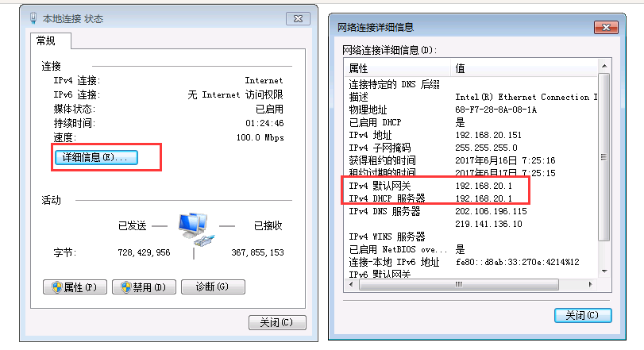
Task: Run the 诊断(G) diagnose button
Action: tap(213, 287)
